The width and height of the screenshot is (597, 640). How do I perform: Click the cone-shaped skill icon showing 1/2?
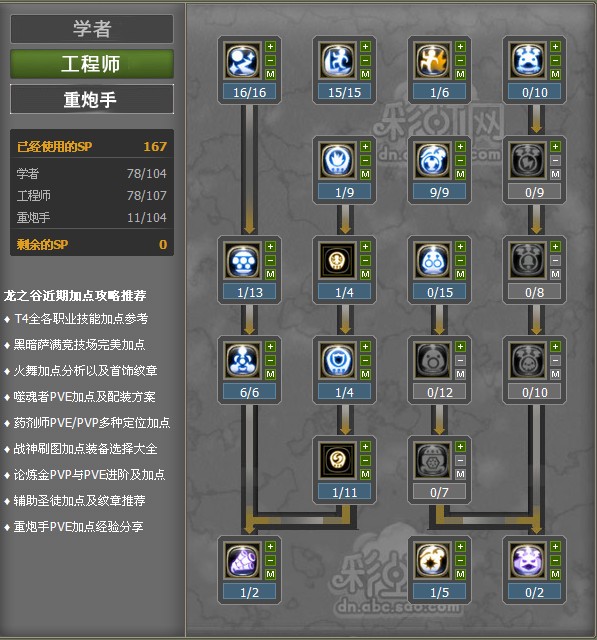(x=243, y=560)
